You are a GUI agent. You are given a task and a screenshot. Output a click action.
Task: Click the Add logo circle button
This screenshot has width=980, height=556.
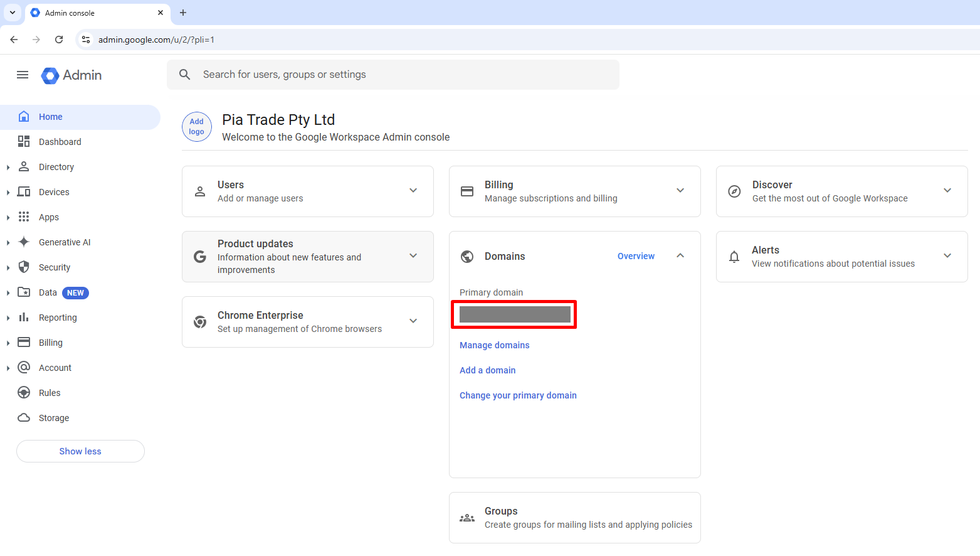tap(197, 127)
